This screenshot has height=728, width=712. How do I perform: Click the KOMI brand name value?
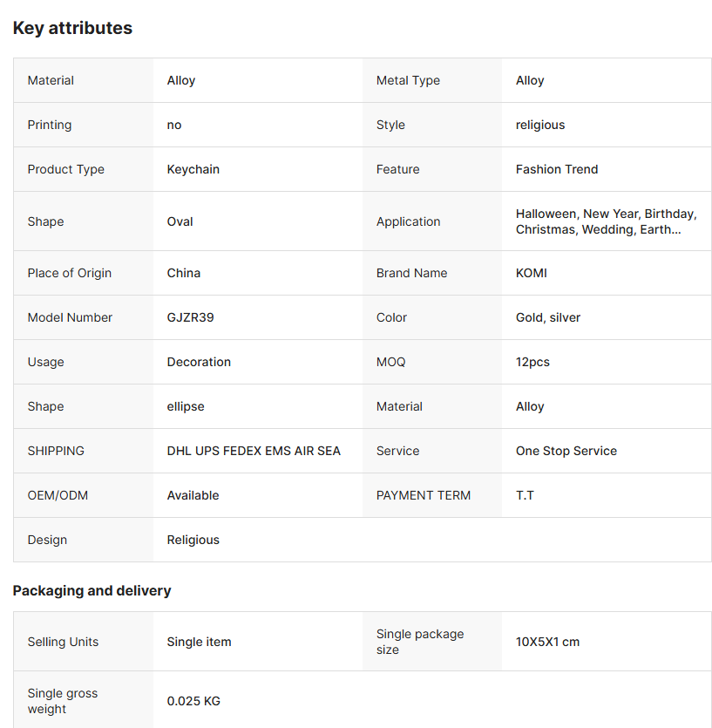[531, 273]
